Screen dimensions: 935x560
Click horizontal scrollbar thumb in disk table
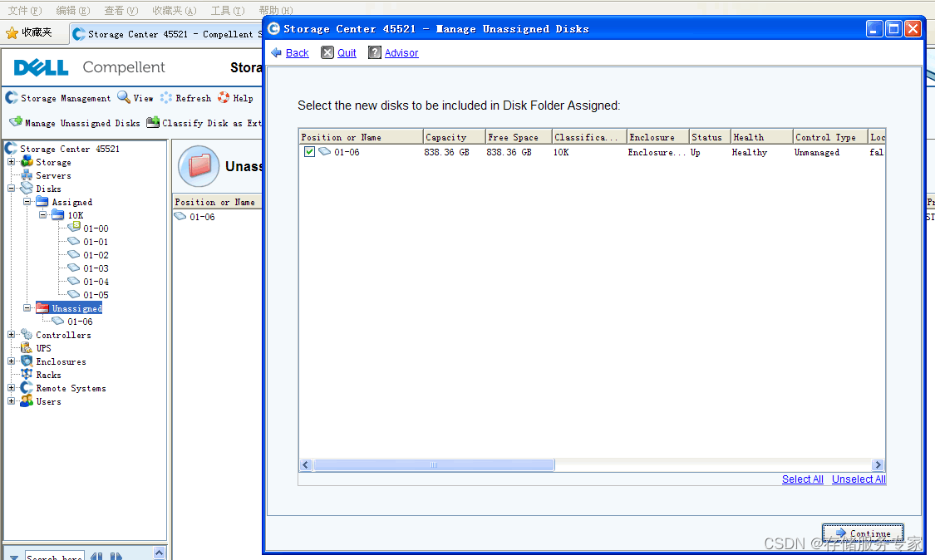coord(434,464)
